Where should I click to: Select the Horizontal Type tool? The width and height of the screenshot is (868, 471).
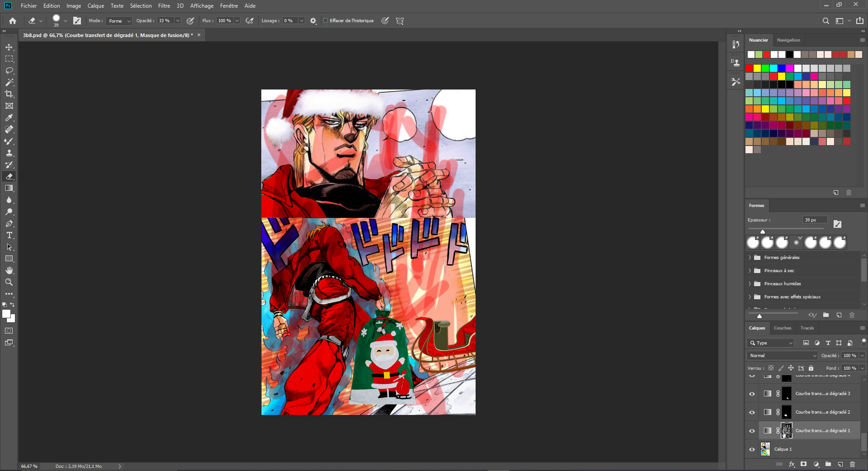(9, 235)
